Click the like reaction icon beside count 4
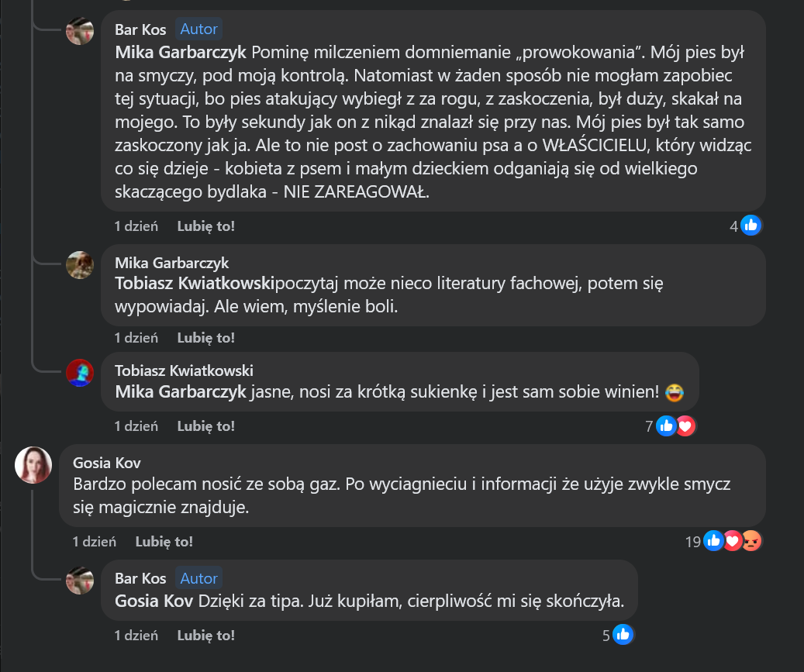This screenshot has height=672, width=804. [750, 226]
